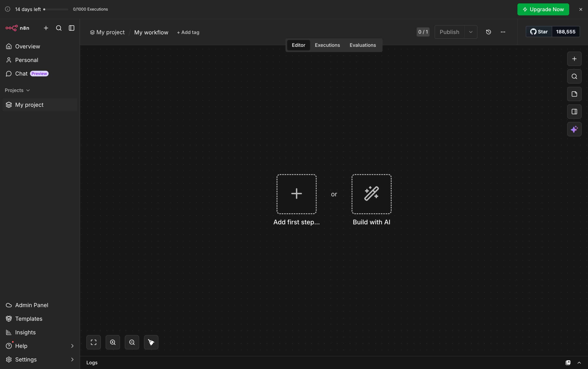Zoom out on the canvas
This screenshot has width=588, height=369.
click(x=132, y=342)
